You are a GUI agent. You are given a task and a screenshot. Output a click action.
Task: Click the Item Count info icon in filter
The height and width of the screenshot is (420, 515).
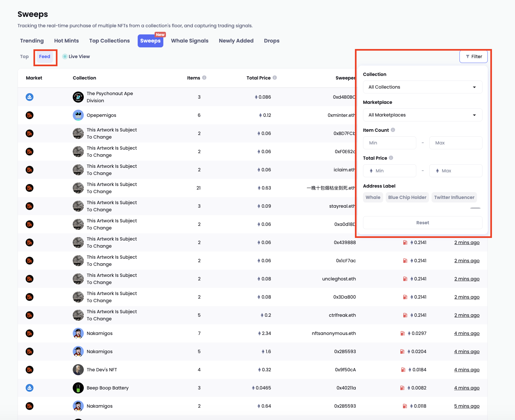(x=393, y=130)
